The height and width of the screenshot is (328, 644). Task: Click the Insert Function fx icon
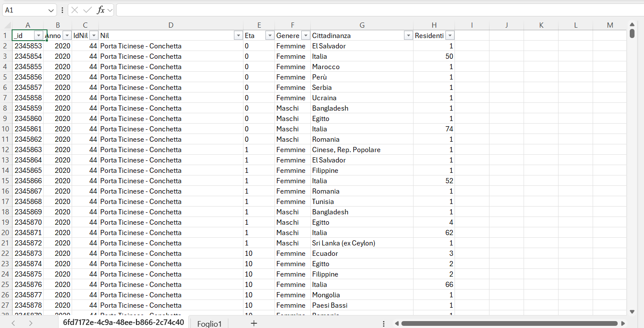[x=101, y=10]
